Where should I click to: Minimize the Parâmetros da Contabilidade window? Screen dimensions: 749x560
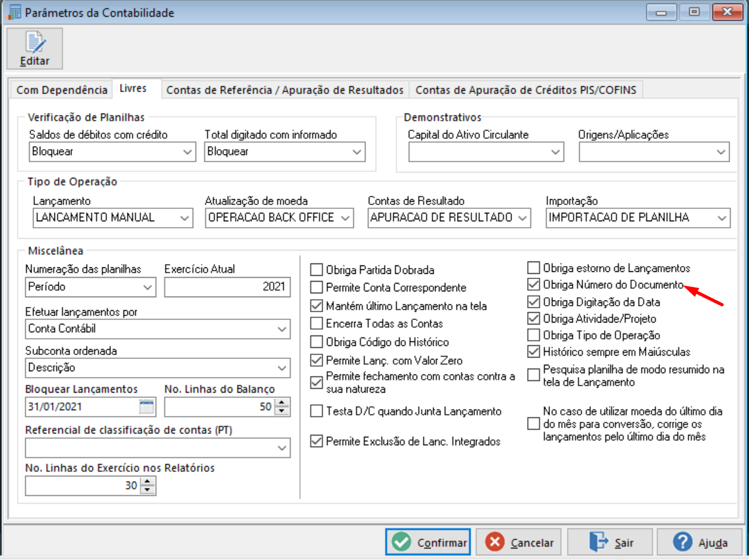tap(661, 12)
